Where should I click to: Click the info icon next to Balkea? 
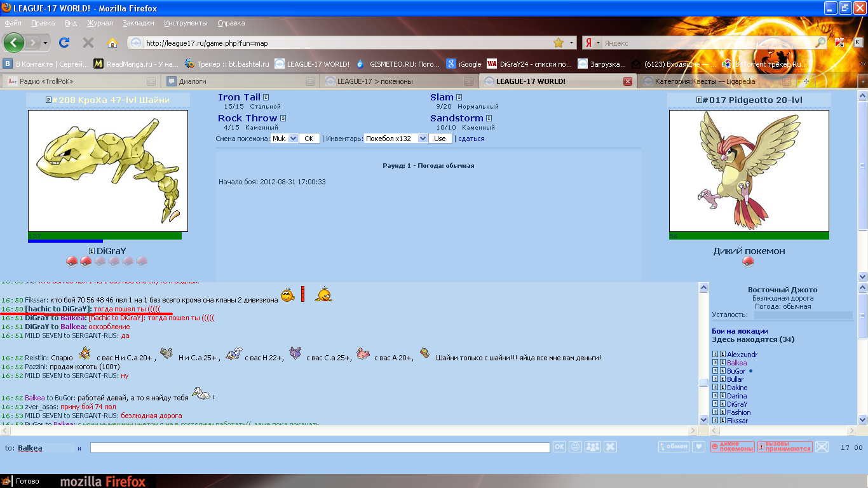(722, 363)
